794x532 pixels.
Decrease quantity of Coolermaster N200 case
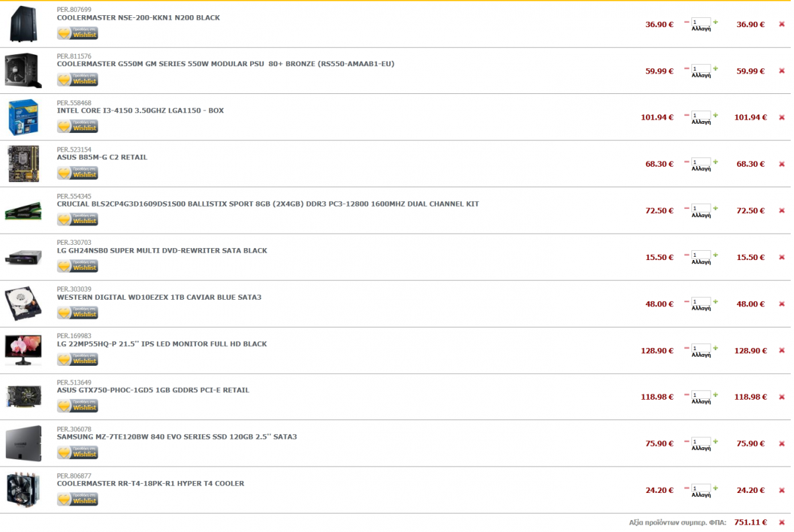687,22
